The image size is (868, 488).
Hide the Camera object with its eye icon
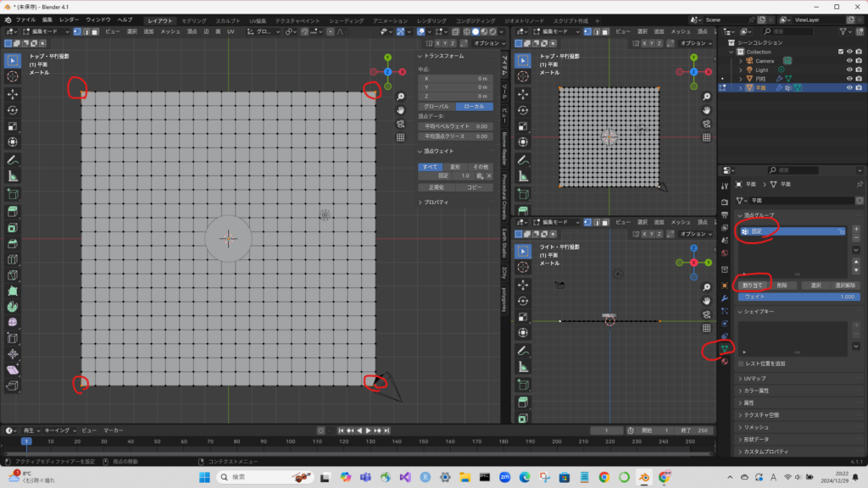point(849,61)
